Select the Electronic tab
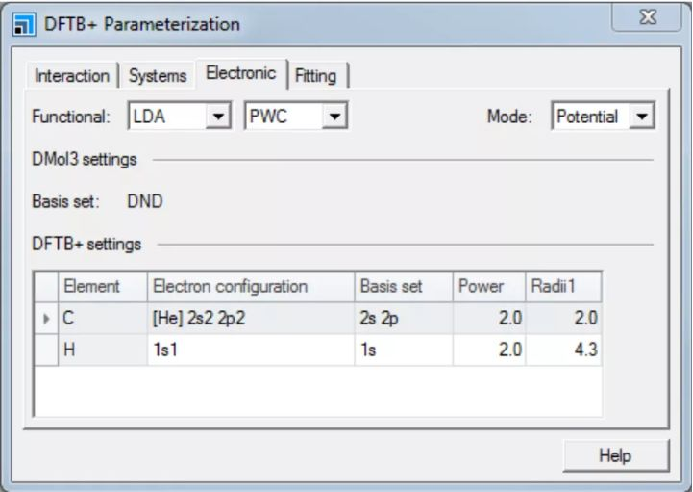The image size is (693, 492). click(x=241, y=73)
